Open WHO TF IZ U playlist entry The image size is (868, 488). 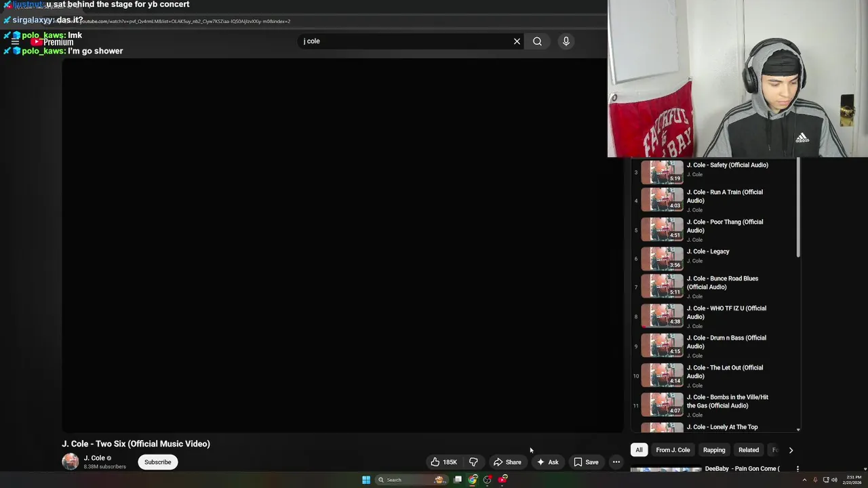pos(713,317)
